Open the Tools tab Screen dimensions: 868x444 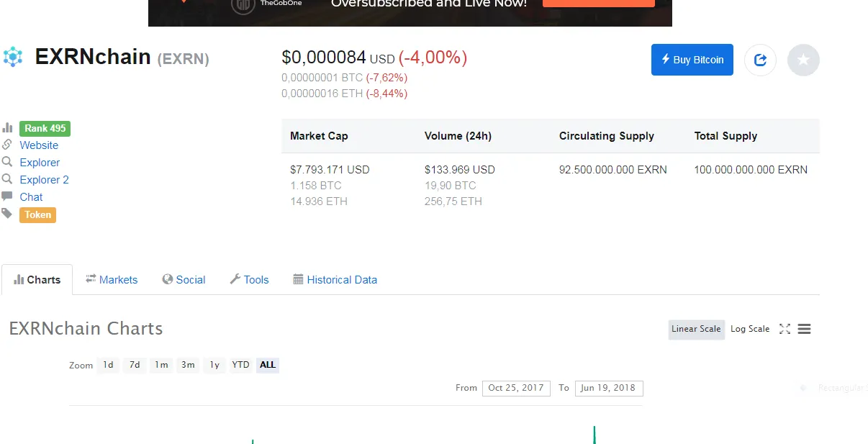(x=249, y=280)
